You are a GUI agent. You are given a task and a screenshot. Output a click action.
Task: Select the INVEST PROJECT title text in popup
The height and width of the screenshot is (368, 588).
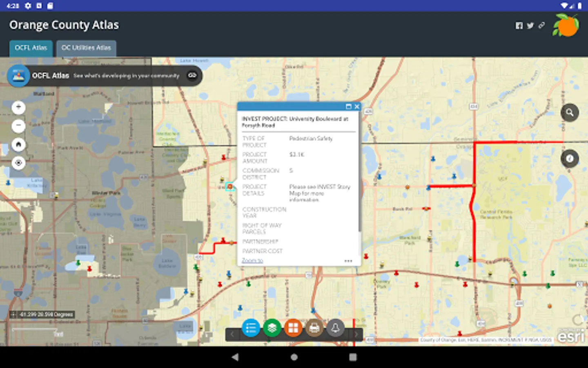click(295, 122)
